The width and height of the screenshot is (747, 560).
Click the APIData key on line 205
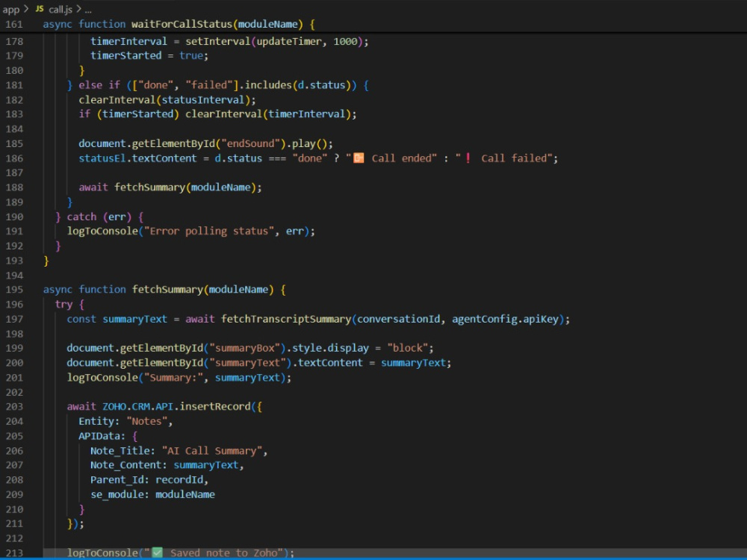[x=99, y=436]
